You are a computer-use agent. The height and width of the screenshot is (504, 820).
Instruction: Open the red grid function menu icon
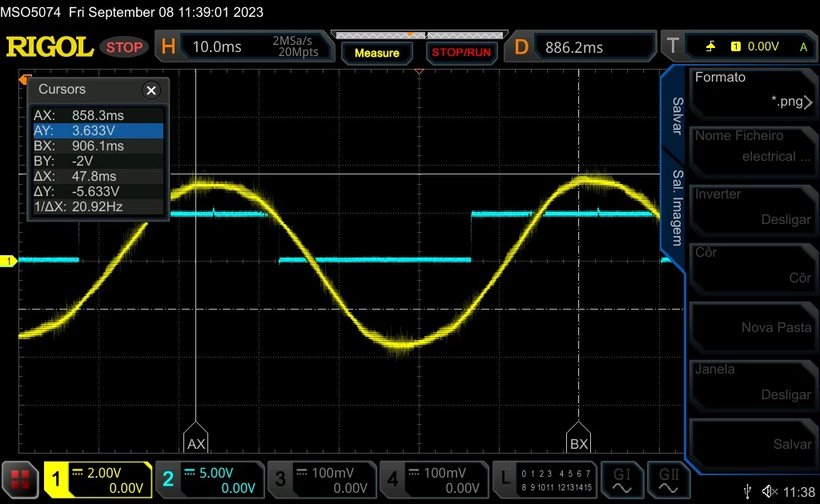point(20,479)
